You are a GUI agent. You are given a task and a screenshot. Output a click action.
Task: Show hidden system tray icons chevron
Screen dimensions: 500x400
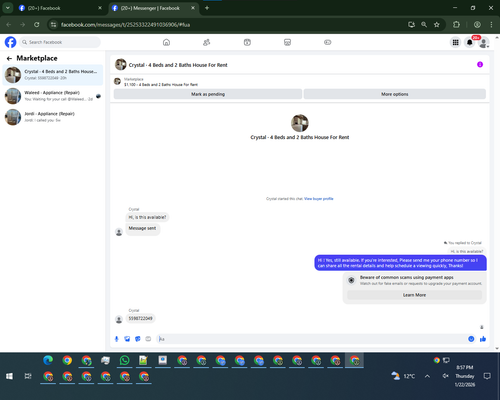point(427,376)
